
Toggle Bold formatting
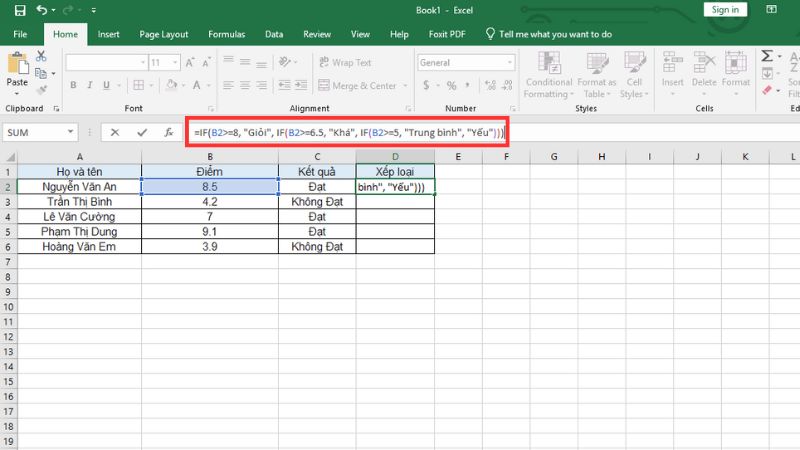pyautogui.click(x=74, y=87)
